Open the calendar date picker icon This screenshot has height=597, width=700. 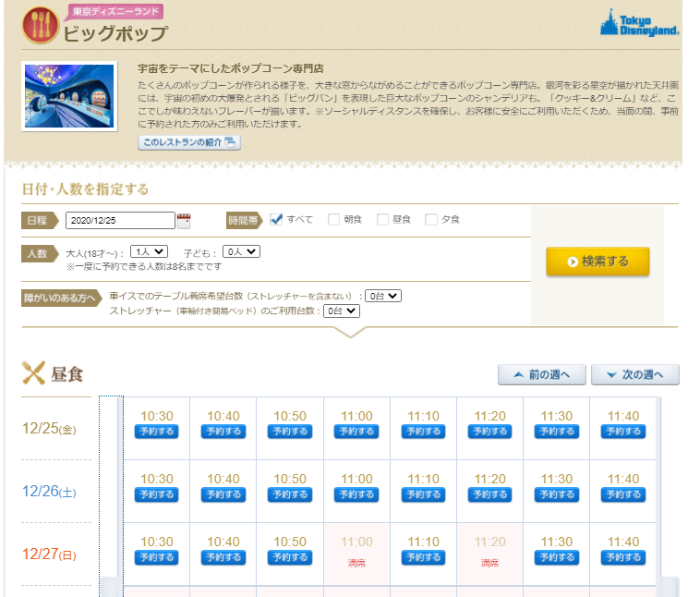click(x=184, y=221)
